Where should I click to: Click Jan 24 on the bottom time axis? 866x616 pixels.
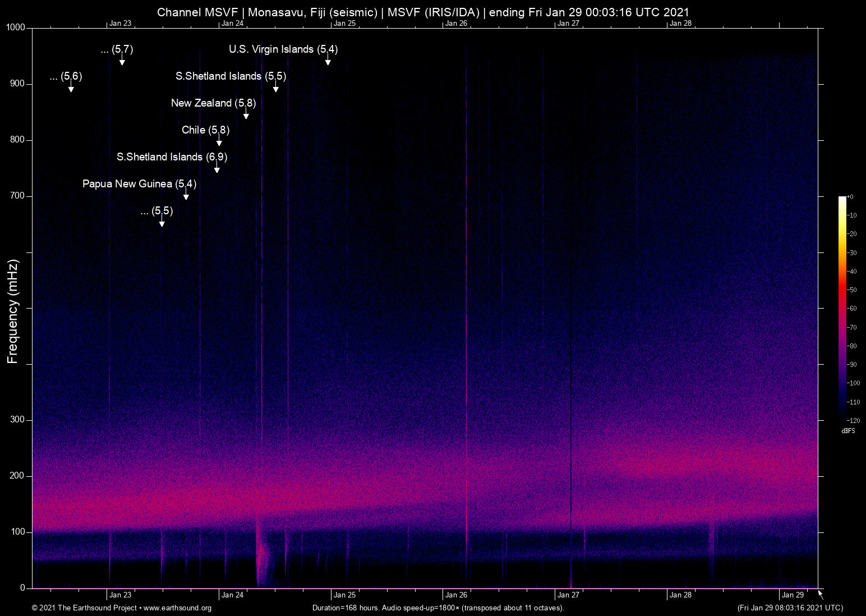click(232, 595)
